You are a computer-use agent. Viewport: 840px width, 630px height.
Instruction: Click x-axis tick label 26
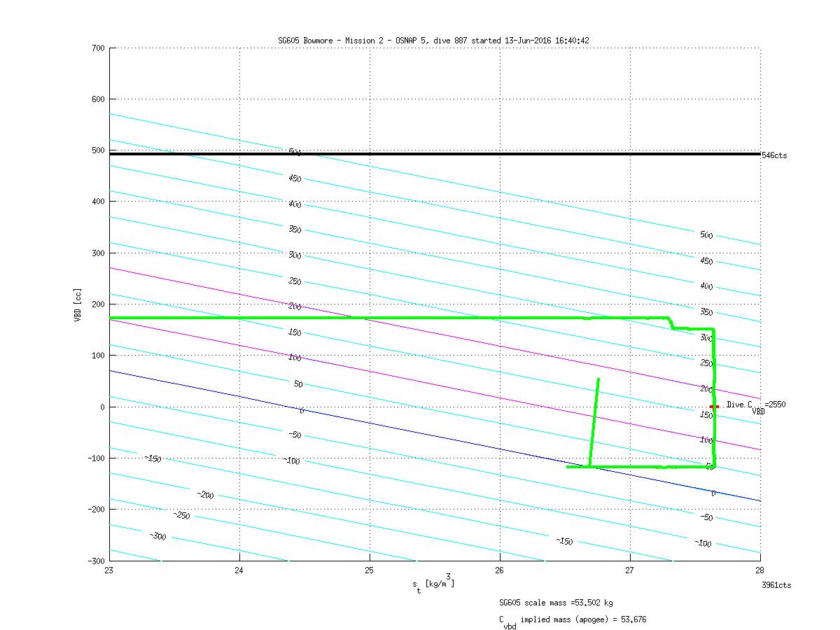pos(500,570)
